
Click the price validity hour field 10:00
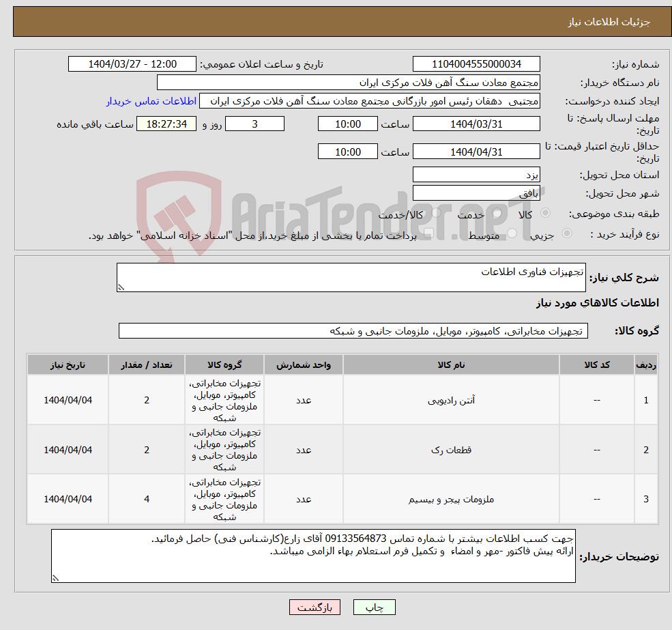coord(347,152)
